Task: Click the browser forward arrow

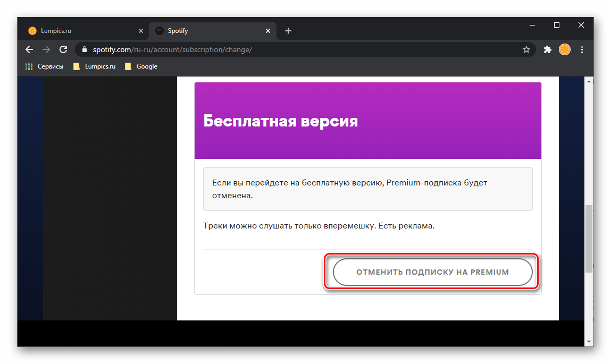Action: pos(46,49)
